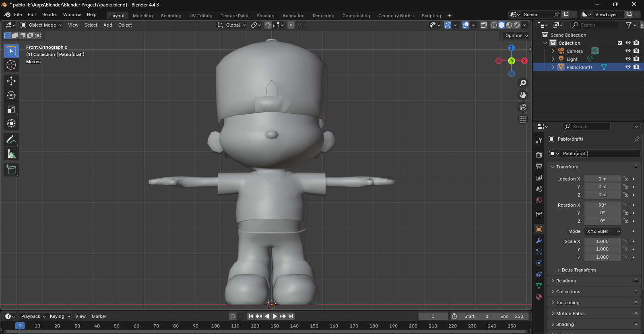Open the XYZ Euler rotation mode dropdown
The width and height of the screenshot is (644, 334).
603,231
